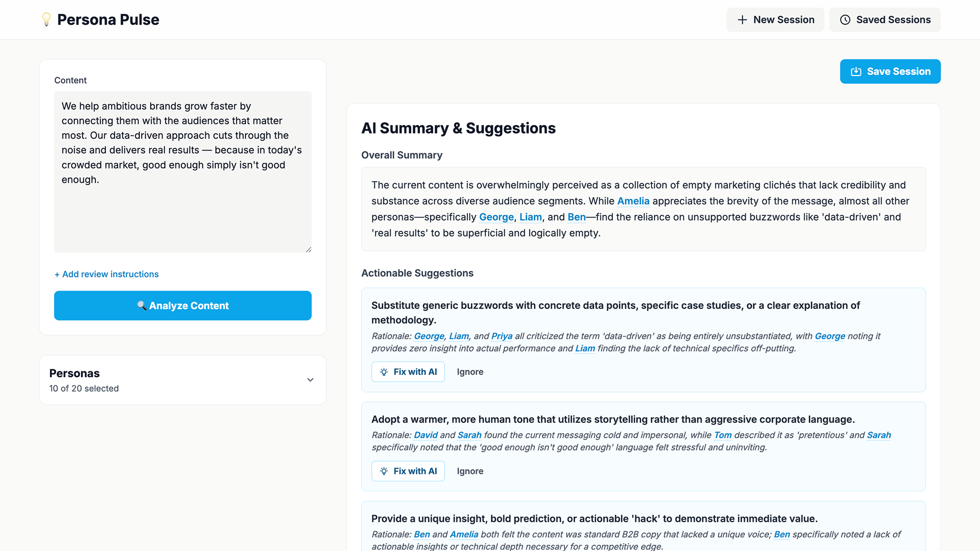
Task: Click the lightbulb icon in first Fix with AI
Action: [384, 372]
